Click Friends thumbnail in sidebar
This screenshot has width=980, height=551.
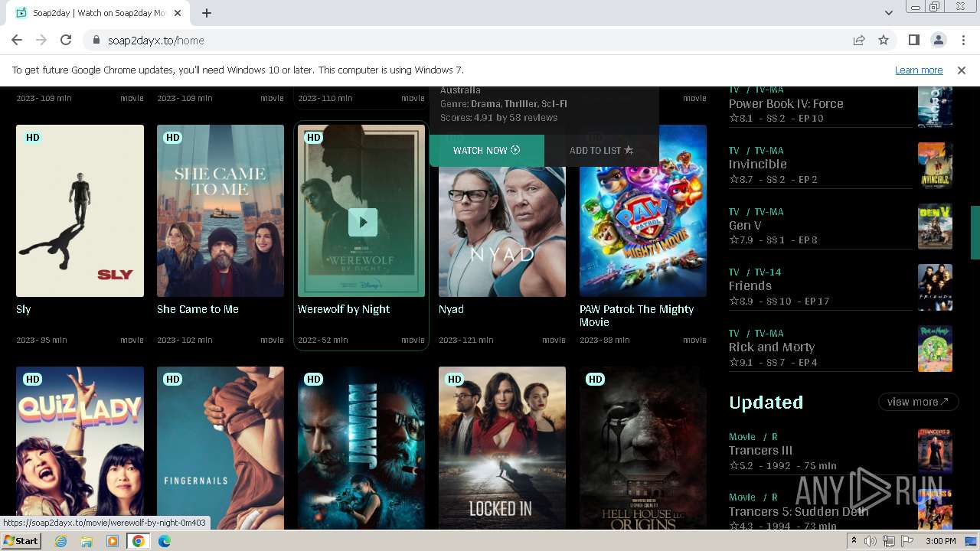935,287
